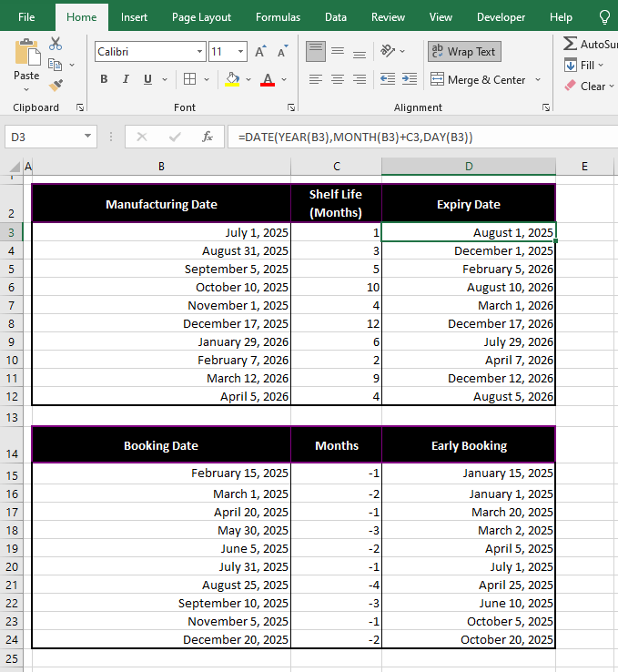Expand the Merge & Center arrow
Image resolution: width=618 pixels, height=672 pixels.
[x=538, y=80]
